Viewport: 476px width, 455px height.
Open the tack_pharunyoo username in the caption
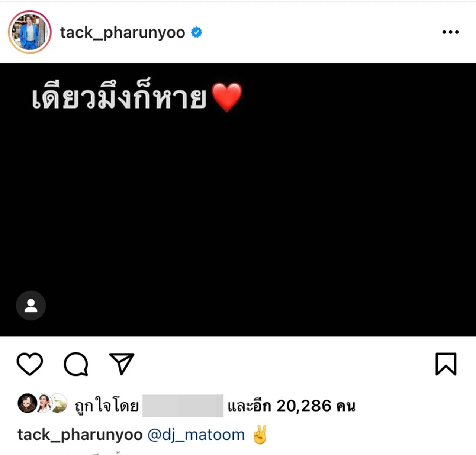pyautogui.click(x=80, y=435)
